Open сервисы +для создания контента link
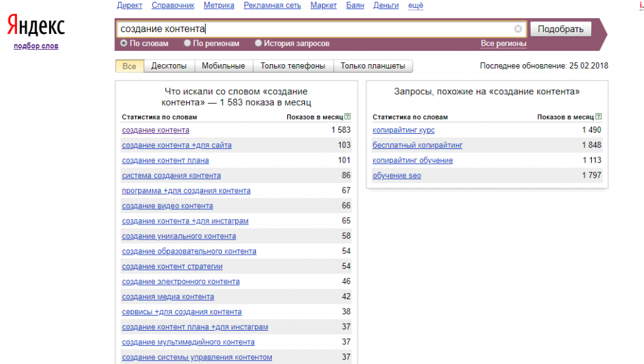 pyautogui.click(x=182, y=312)
